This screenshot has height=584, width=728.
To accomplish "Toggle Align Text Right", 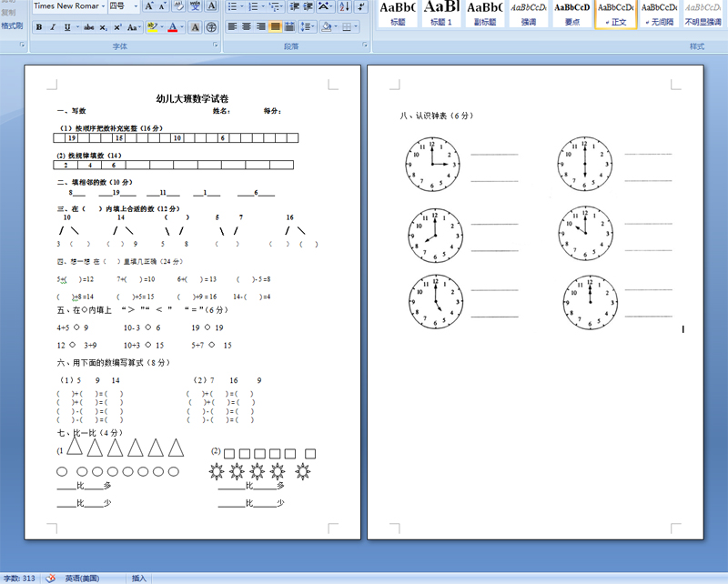I will click(261, 27).
